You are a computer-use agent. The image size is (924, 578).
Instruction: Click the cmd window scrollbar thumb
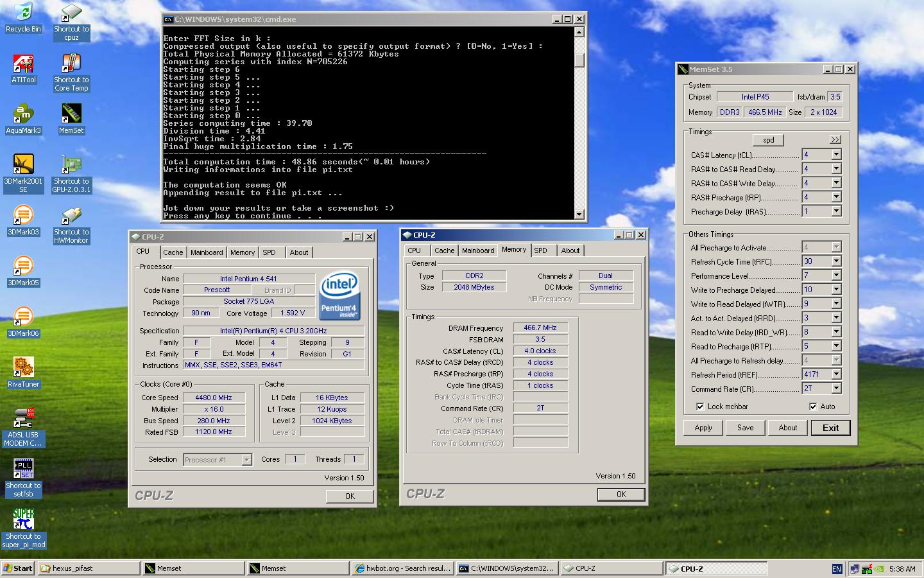pyautogui.click(x=579, y=60)
